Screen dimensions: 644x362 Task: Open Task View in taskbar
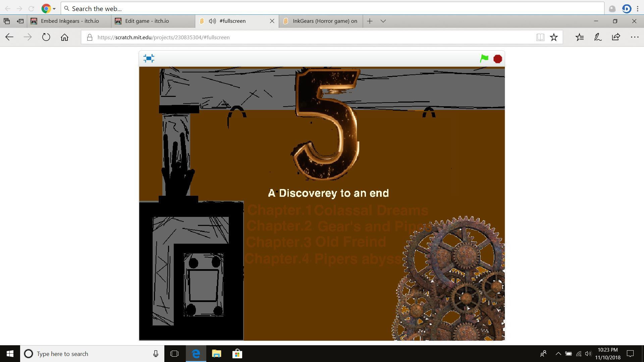[x=174, y=354]
